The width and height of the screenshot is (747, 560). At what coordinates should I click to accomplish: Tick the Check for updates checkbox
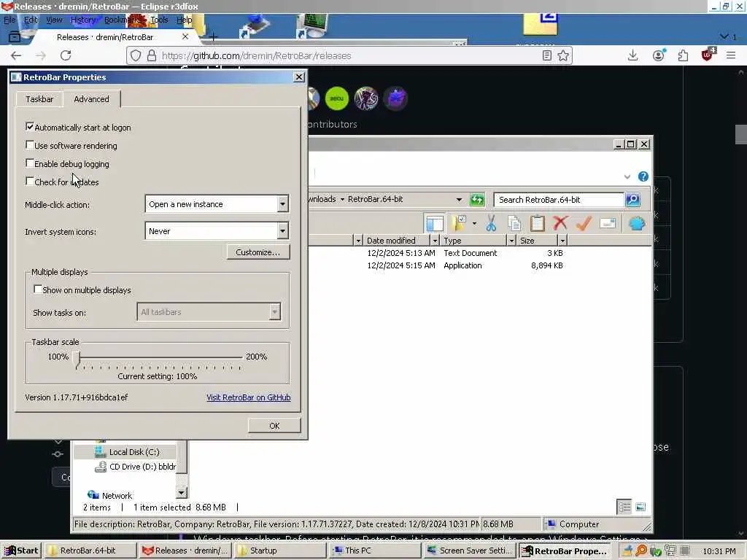click(30, 181)
